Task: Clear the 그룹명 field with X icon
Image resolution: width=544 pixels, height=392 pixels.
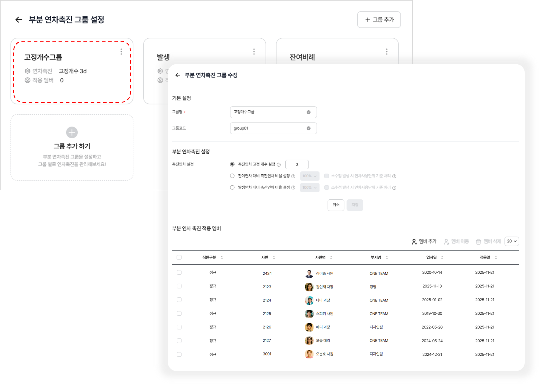Action: [x=308, y=112]
